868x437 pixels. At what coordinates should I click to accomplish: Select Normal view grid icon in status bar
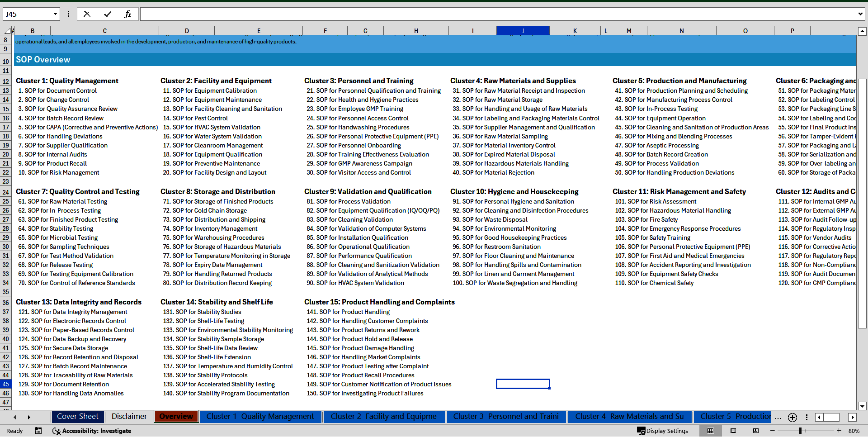coord(710,431)
